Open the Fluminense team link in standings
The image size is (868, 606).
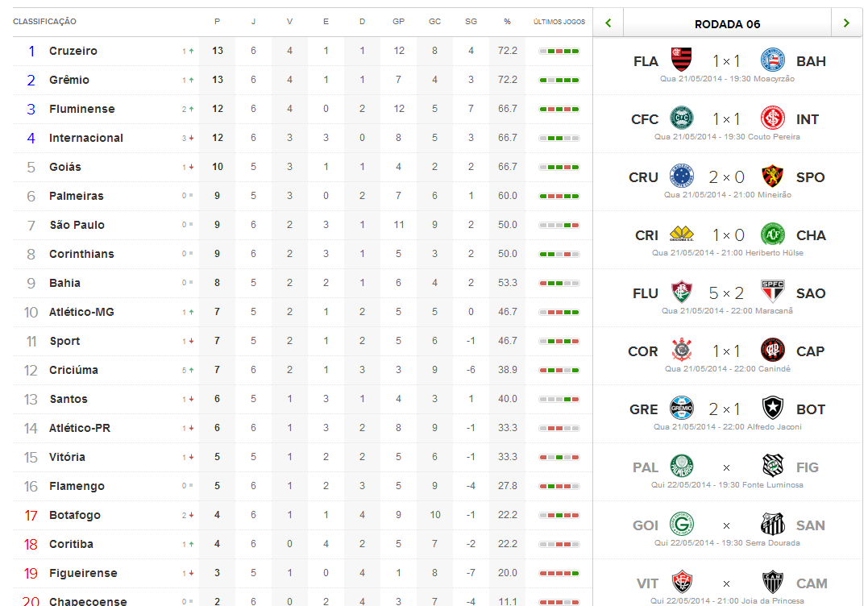click(82, 109)
